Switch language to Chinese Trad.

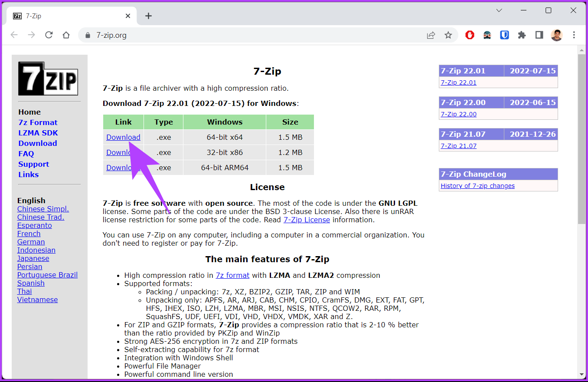tap(41, 217)
